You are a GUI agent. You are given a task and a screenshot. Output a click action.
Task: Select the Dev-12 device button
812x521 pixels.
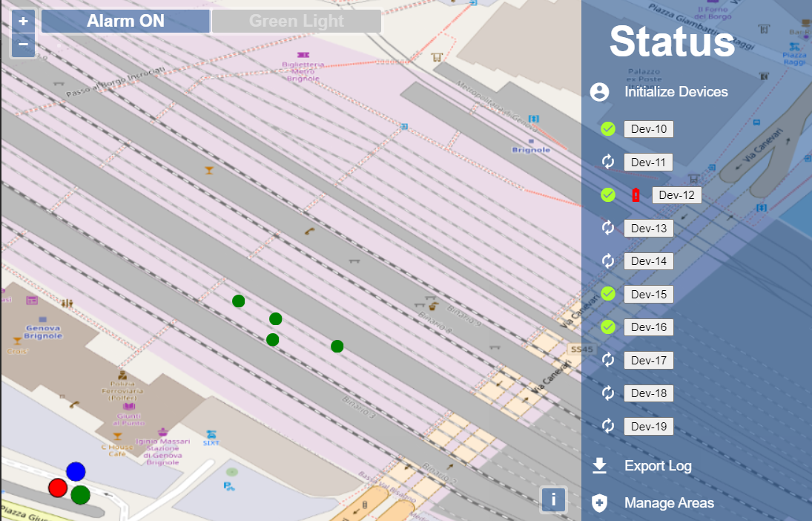tap(676, 195)
